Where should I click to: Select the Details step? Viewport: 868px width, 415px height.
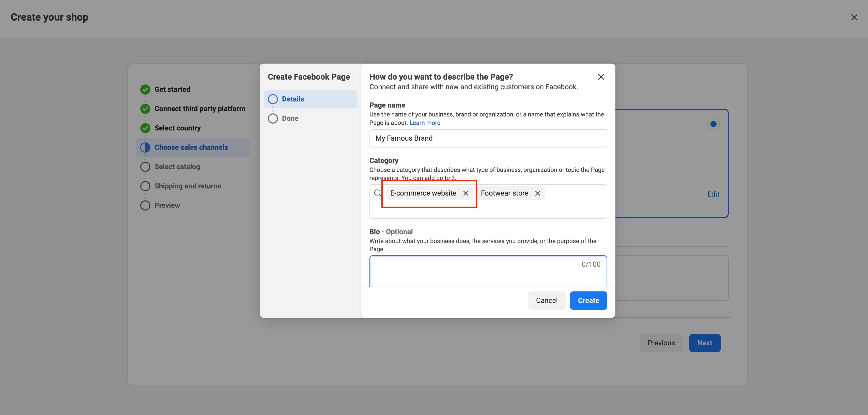293,99
